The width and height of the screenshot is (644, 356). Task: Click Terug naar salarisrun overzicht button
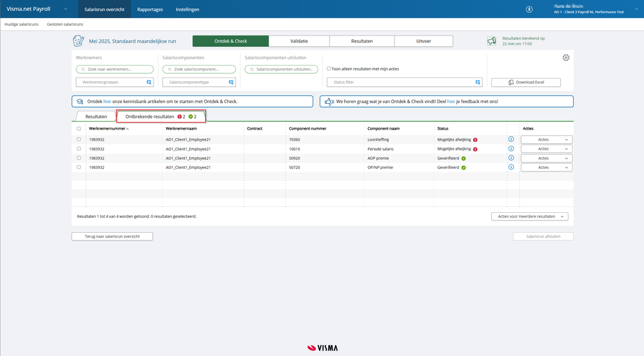(x=112, y=237)
